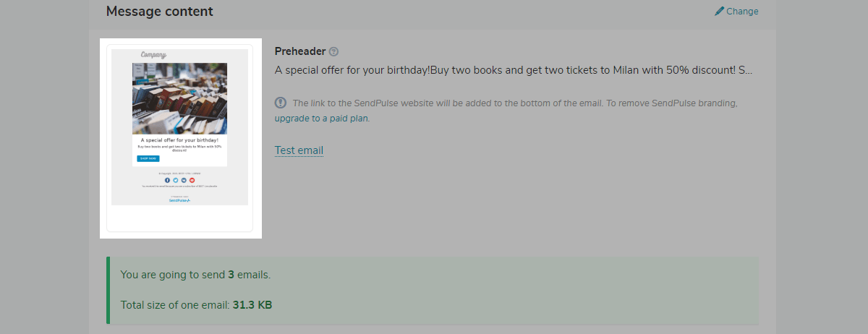Click the pencil icon beside Change
Viewport: 868px width, 334px height.
point(719,11)
